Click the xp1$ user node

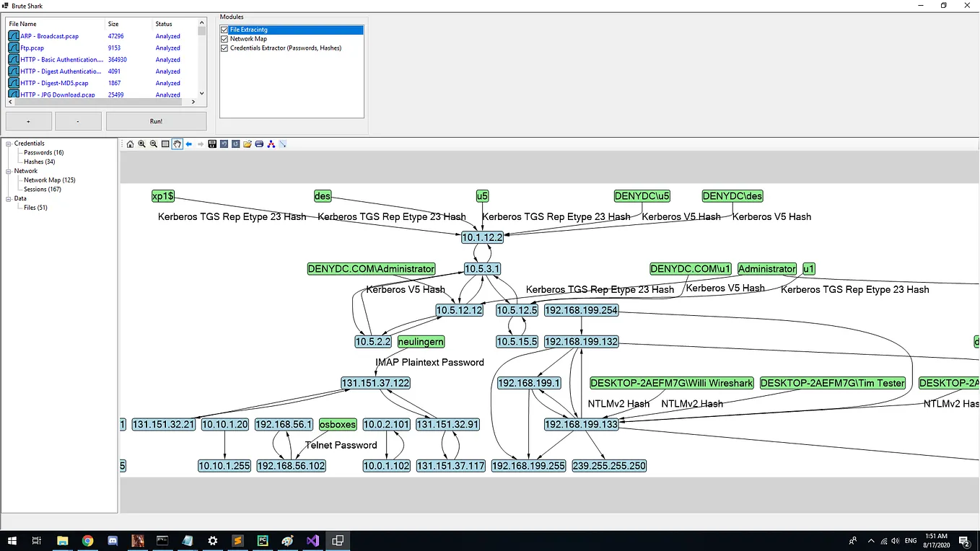click(x=163, y=196)
